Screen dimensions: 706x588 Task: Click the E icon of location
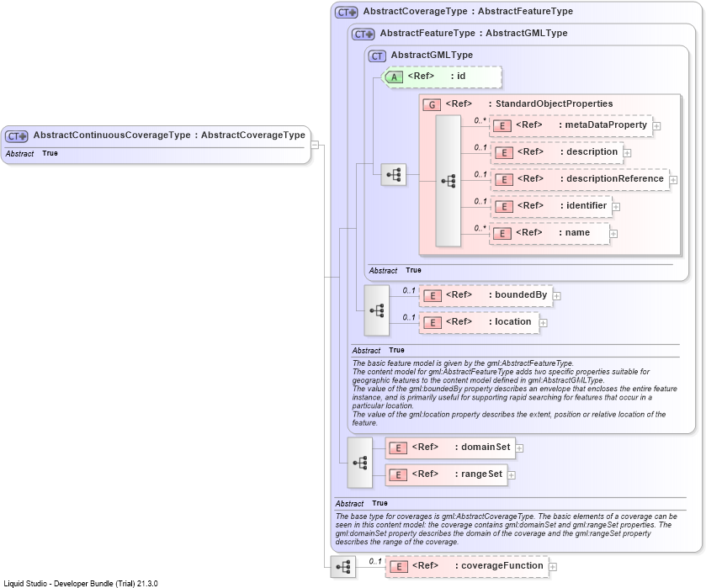(433, 323)
